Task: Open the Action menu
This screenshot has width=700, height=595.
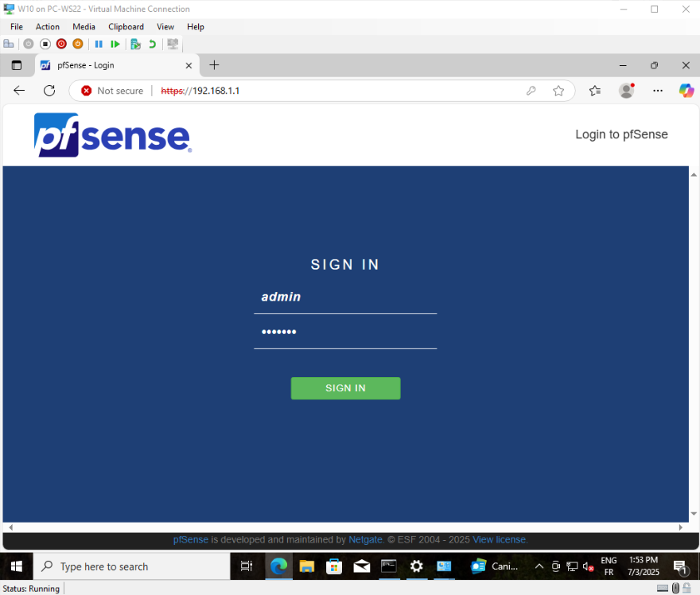Action: (48, 26)
